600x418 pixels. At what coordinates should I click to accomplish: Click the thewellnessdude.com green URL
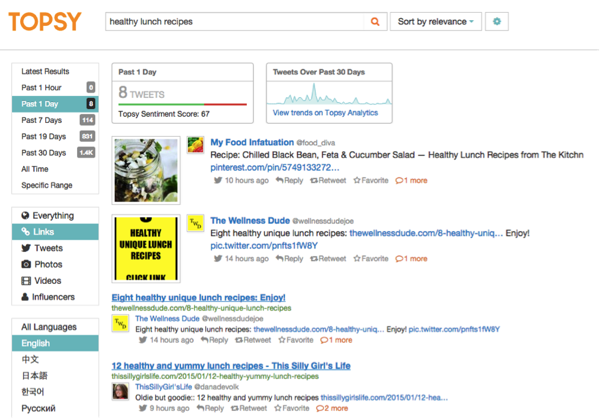click(x=201, y=308)
